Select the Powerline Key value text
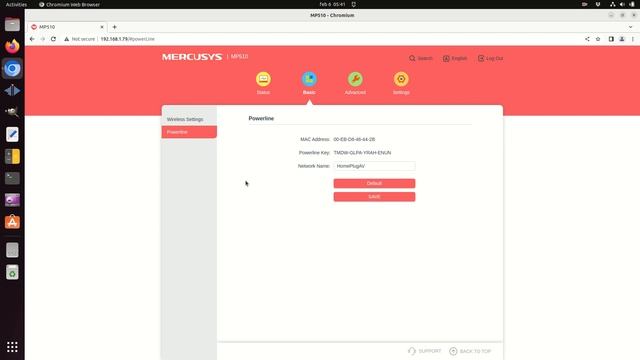The image size is (640, 360). (x=362, y=153)
